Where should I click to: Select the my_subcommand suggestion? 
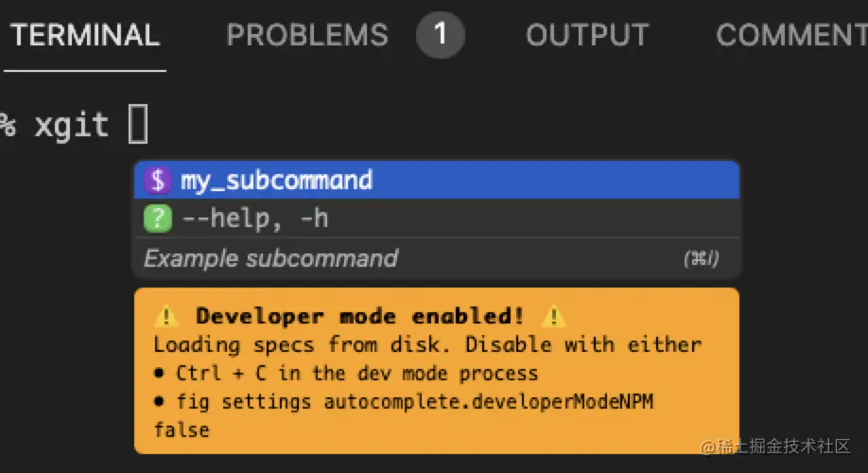click(x=437, y=180)
